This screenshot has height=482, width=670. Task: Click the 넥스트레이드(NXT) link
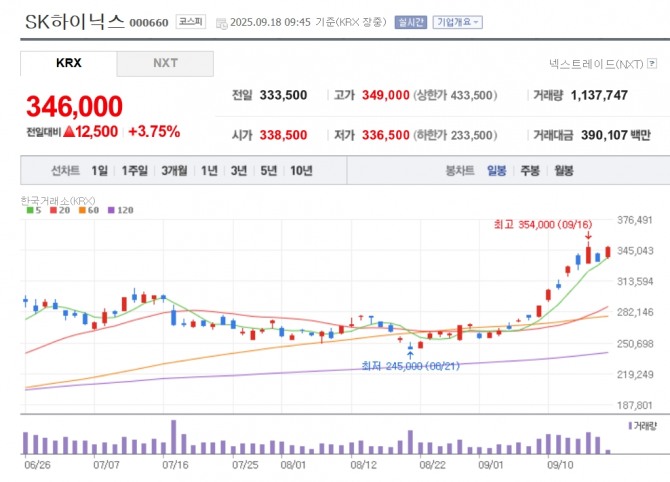pos(596,64)
